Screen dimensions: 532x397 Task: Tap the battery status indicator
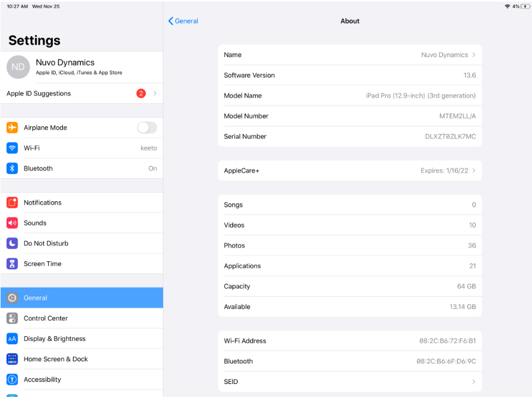coord(526,6)
